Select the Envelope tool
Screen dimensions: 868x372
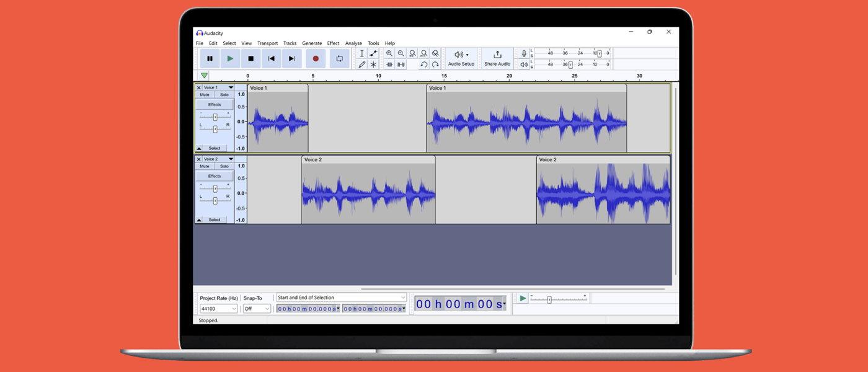click(373, 53)
